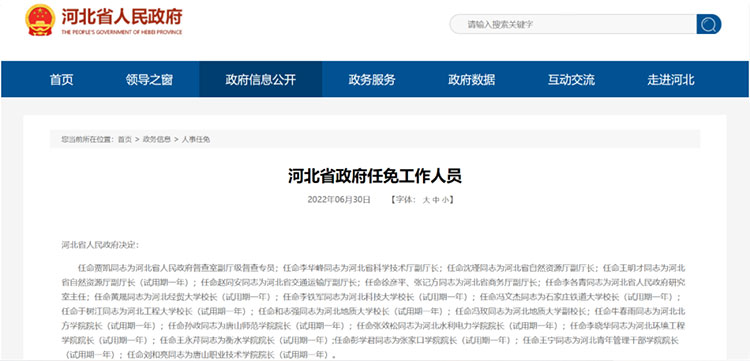Screen dimensions: 750x361
Task: Select the 政府信息公开 navigation tab
Action: [x=261, y=79]
